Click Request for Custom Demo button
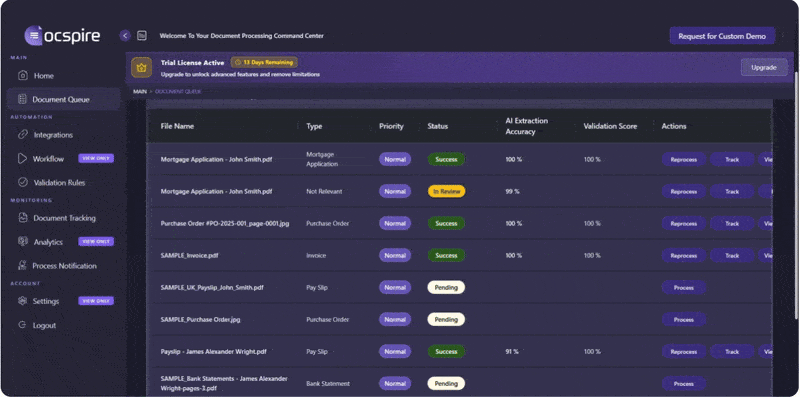Image resolution: width=800 pixels, height=397 pixels. 722,36
